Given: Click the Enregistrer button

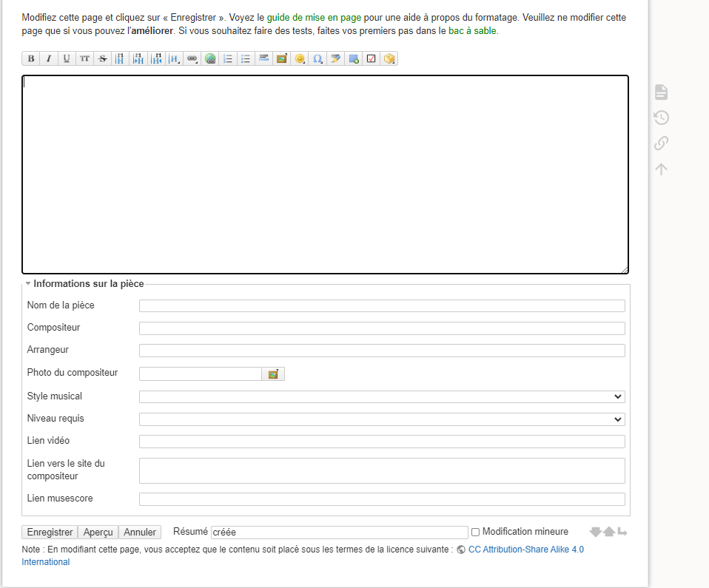Looking at the screenshot, I should tap(50, 532).
